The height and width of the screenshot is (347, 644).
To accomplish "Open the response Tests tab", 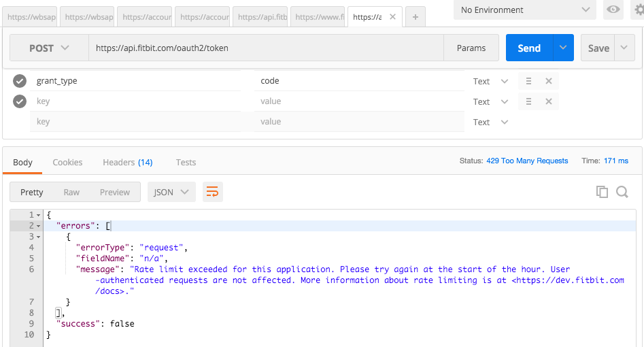I will pyautogui.click(x=186, y=163).
